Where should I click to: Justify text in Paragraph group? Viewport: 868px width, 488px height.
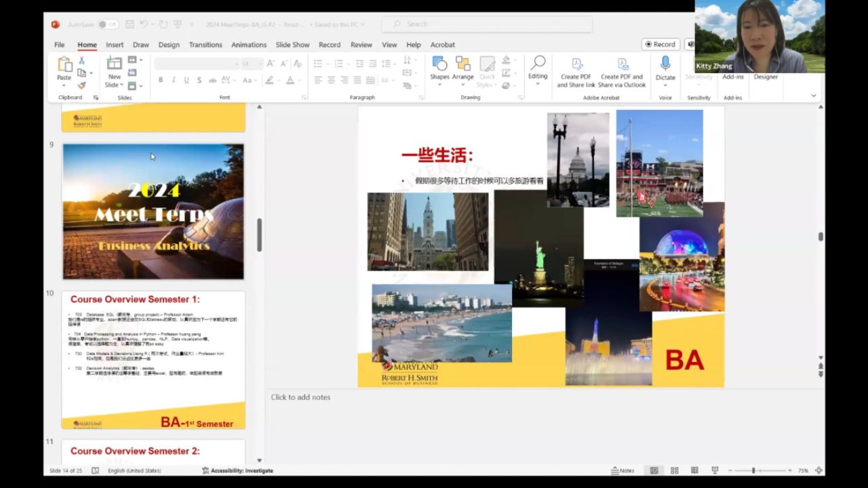(x=357, y=80)
